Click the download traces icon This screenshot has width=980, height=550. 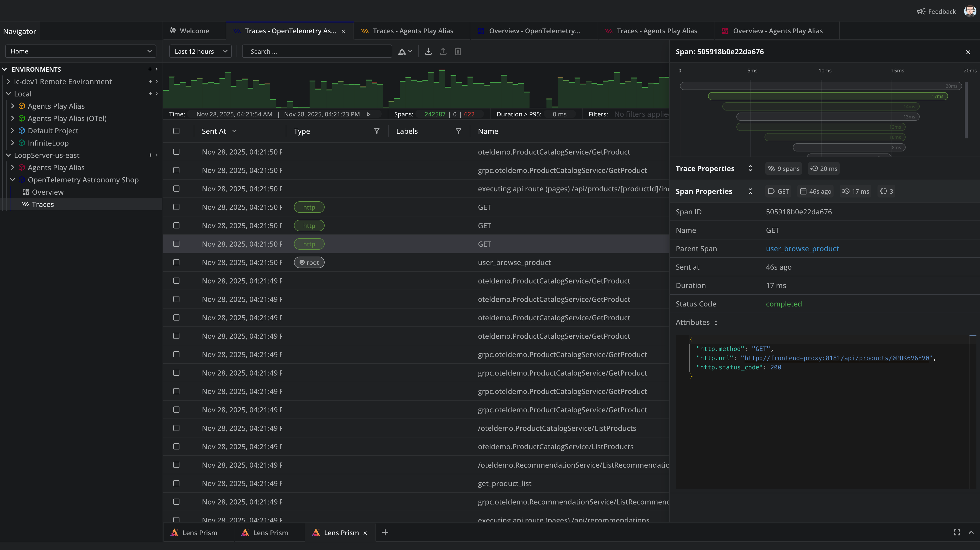point(428,51)
